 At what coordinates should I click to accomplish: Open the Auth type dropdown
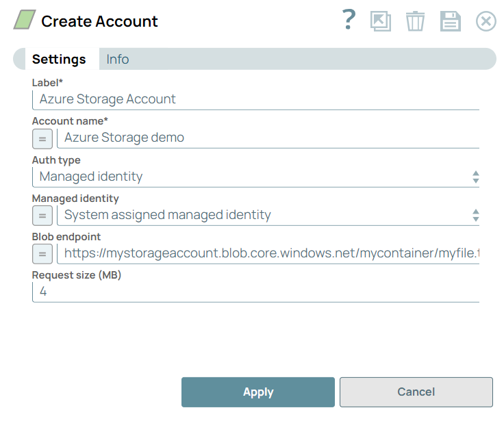point(255,177)
